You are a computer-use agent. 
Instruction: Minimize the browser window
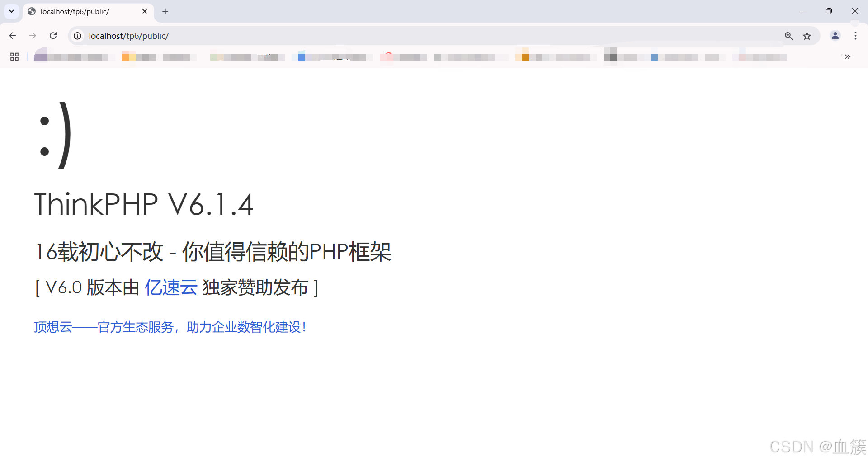pyautogui.click(x=803, y=11)
